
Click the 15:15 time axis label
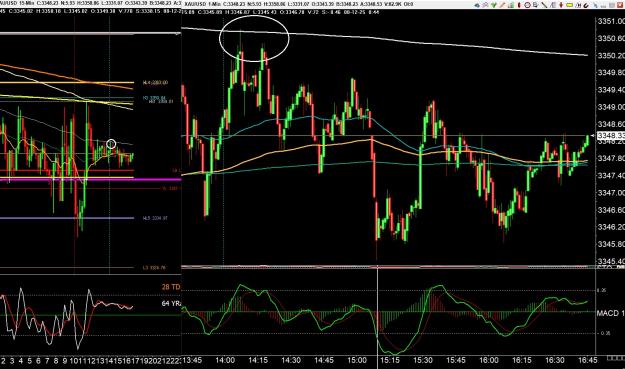point(390,360)
